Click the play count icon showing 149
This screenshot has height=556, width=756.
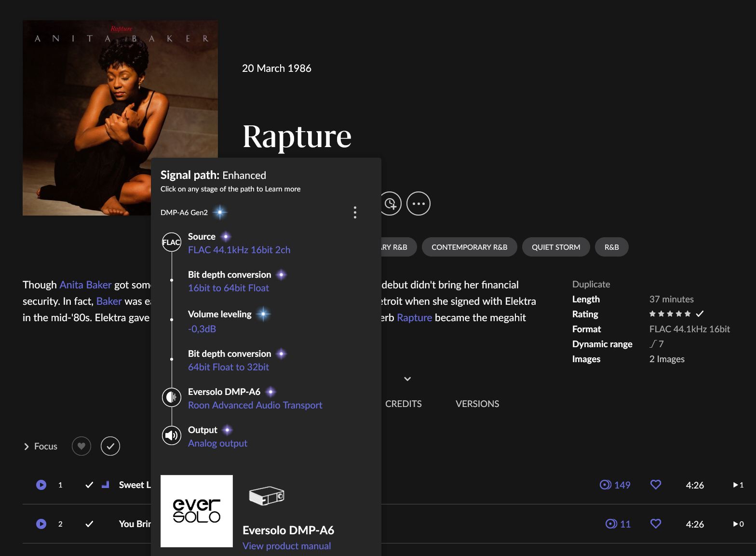coord(605,485)
